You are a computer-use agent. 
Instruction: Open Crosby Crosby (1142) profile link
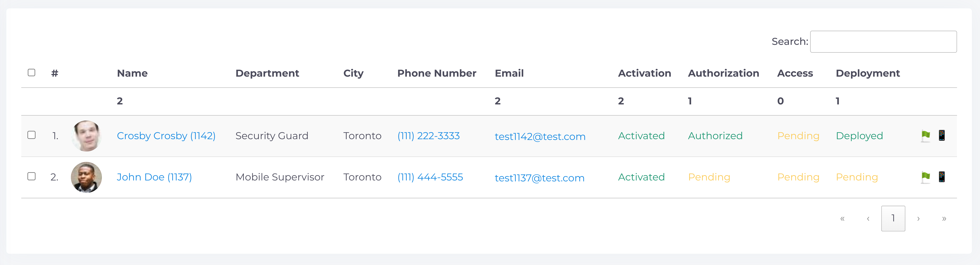pos(166,136)
